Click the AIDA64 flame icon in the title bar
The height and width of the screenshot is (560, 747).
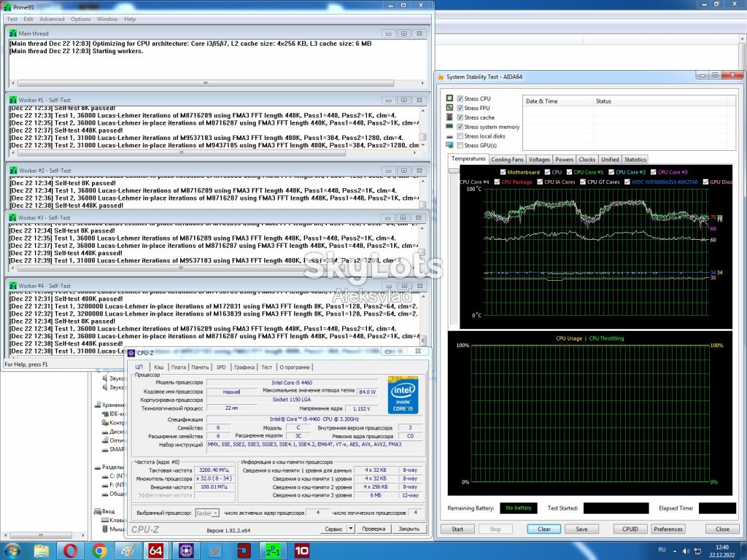[441, 77]
